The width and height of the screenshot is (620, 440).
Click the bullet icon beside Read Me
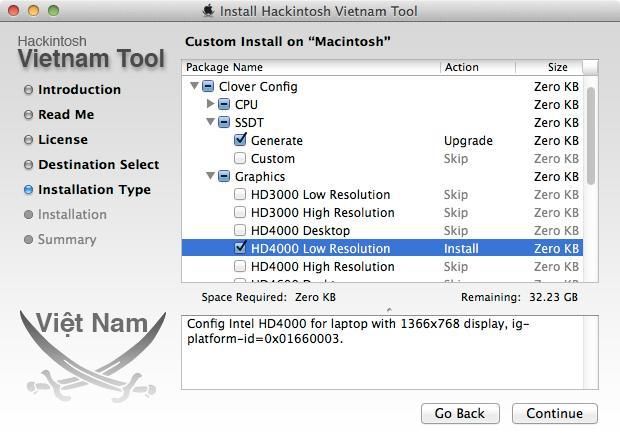[28, 115]
